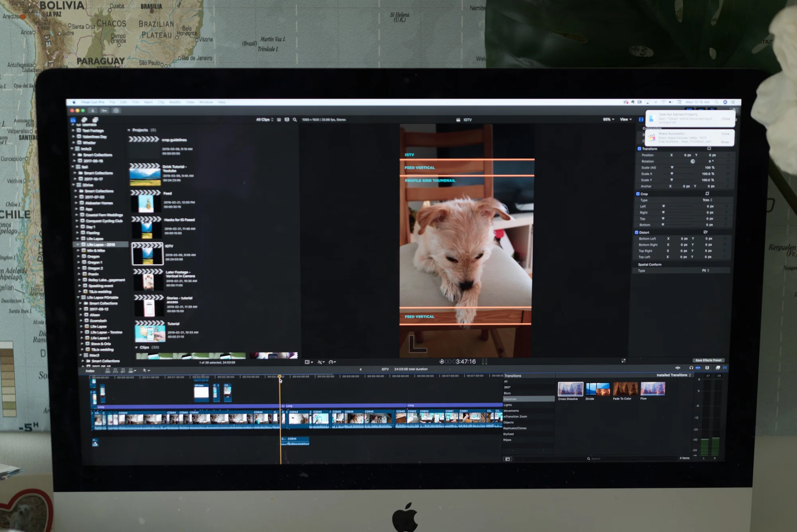Open Spatial Conform Type Fit dropdown
Viewport: 797px width, 532px height.
705,270
